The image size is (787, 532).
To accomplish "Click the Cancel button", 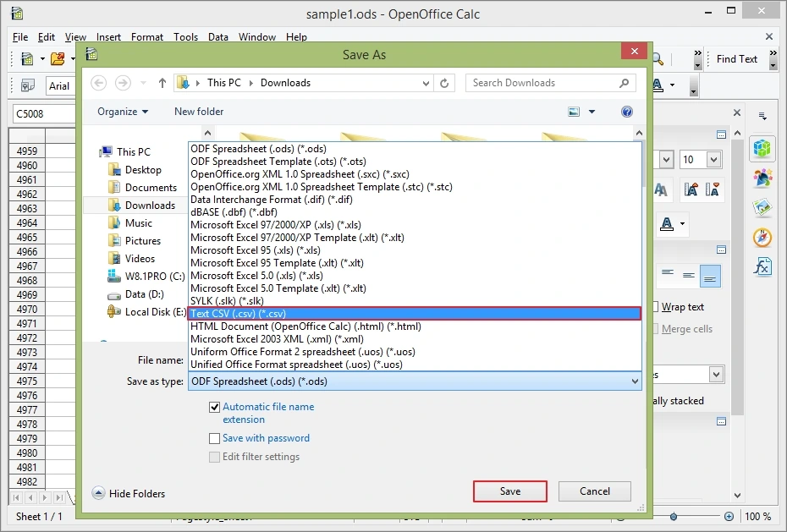I will tap(595, 491).
